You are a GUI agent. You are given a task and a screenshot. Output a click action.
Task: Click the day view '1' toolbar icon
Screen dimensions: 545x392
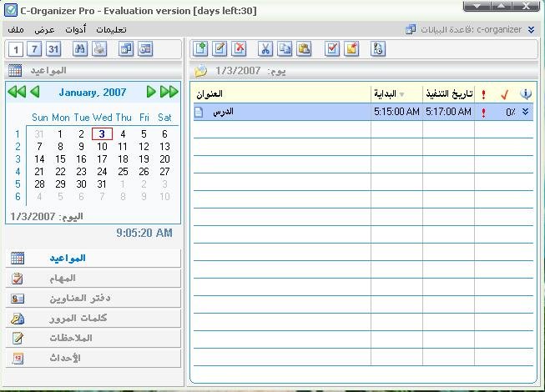[18, 50]
